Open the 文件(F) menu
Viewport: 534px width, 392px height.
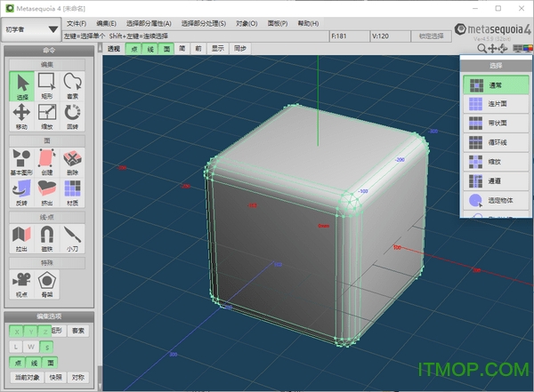tap(77, 23)
